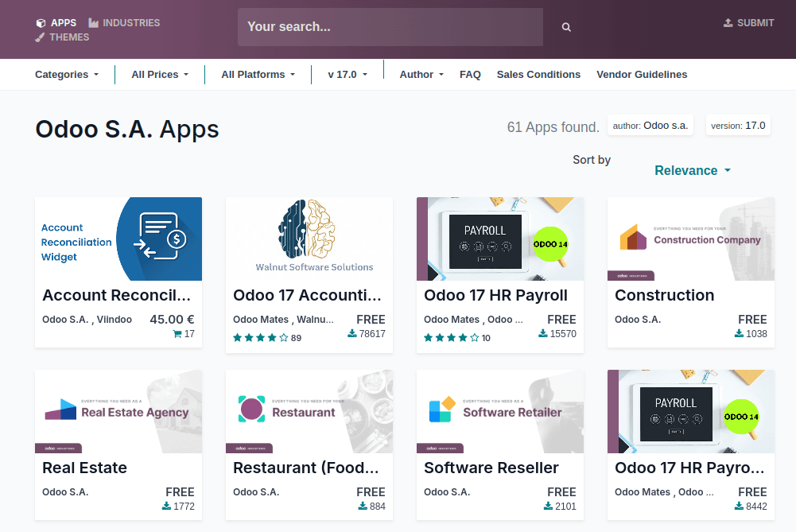
Task: Click the Construction app title
Action: tap(665, 296)
